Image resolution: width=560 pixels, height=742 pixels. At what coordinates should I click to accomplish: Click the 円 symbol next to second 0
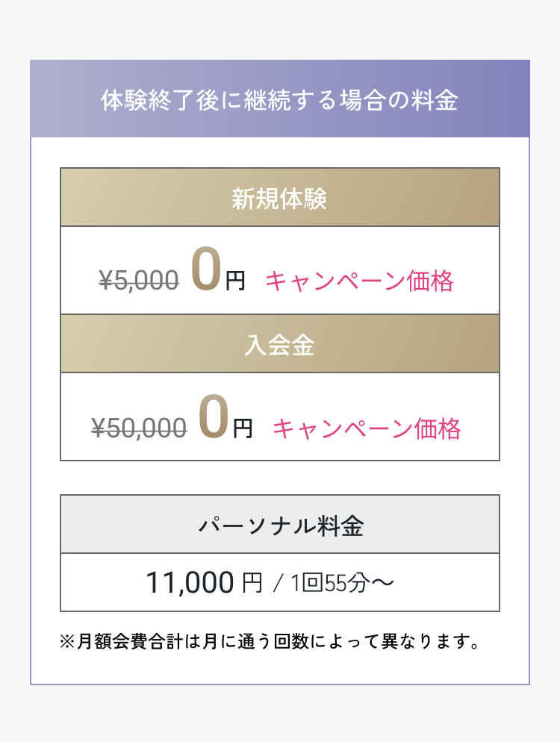pyautogui.click(x=243, y=428)
